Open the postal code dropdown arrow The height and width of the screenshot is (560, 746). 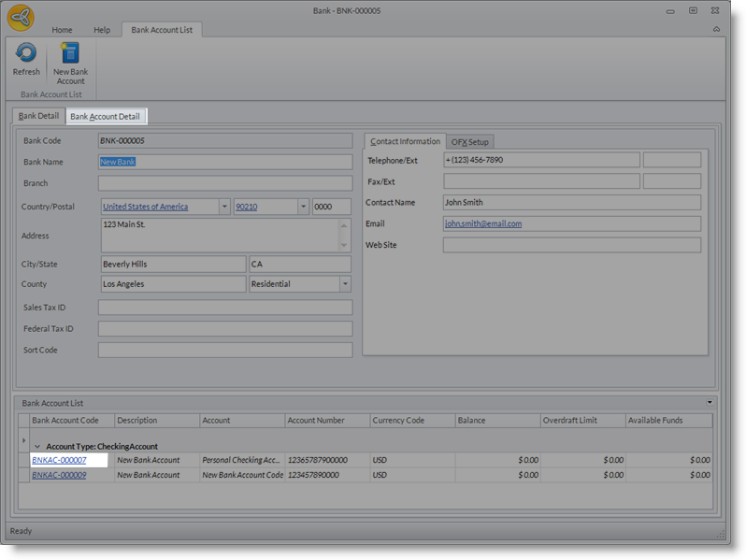point(302,207)
